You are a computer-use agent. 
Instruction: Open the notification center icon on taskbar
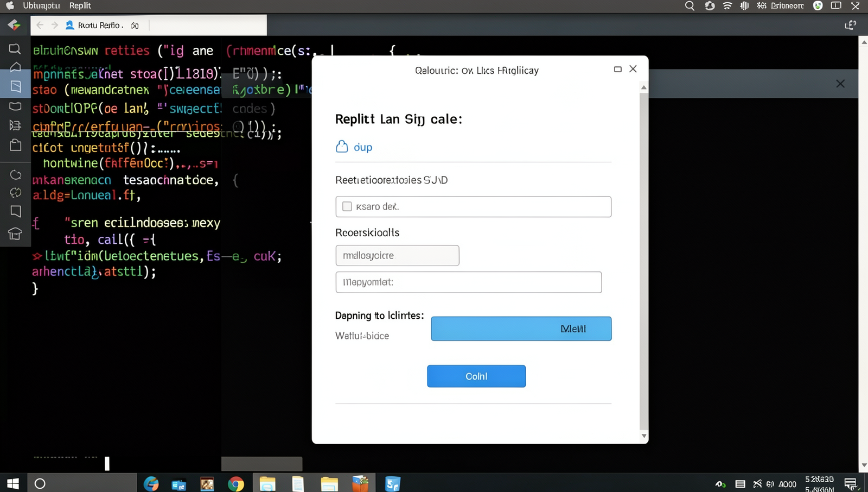click(850, 483)
